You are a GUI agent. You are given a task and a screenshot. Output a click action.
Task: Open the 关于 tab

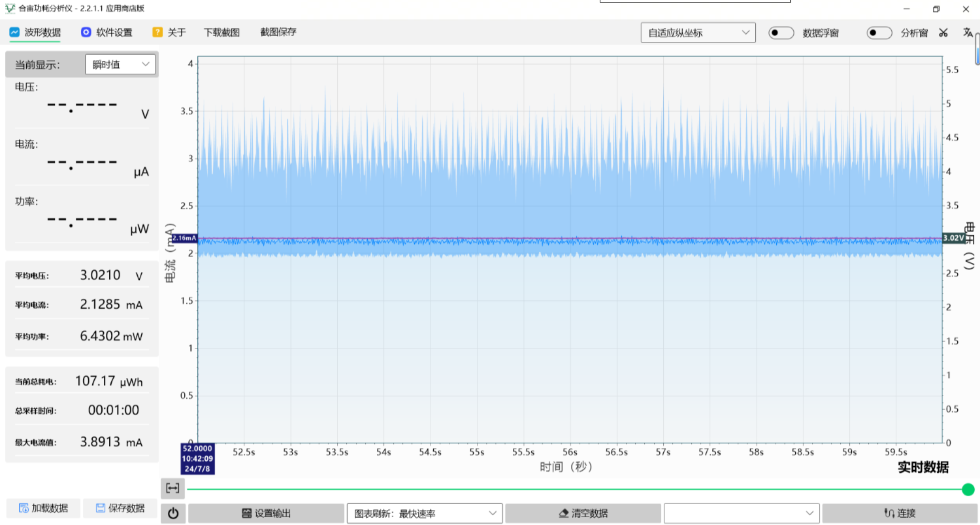pos(170,32)
